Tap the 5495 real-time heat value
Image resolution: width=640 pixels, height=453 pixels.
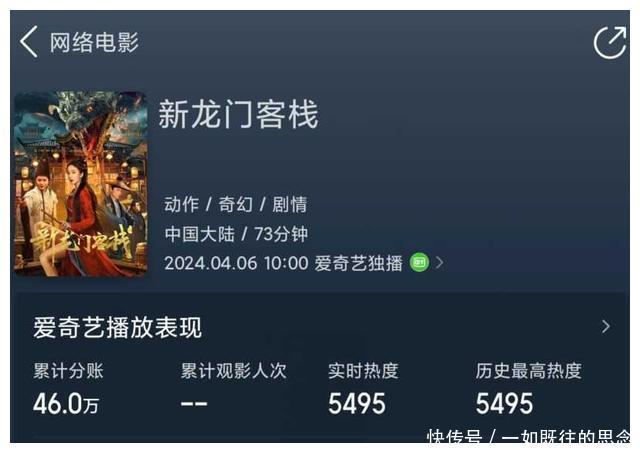357,404
